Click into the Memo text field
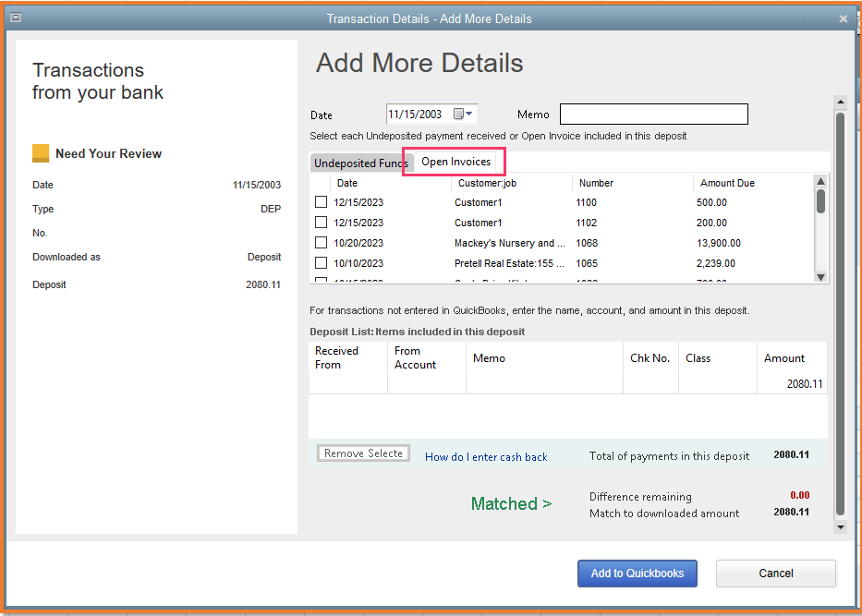862x616 pixels. click(653, 115)
